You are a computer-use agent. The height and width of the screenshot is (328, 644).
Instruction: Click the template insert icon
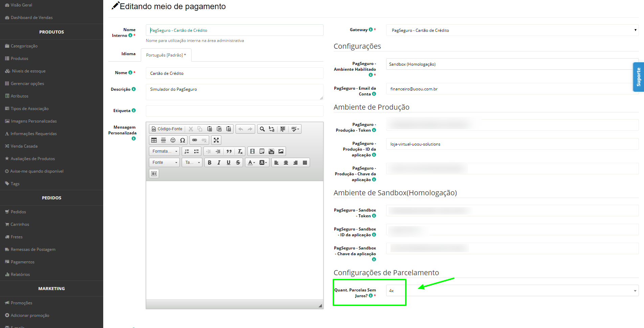[x=262, y=151]
